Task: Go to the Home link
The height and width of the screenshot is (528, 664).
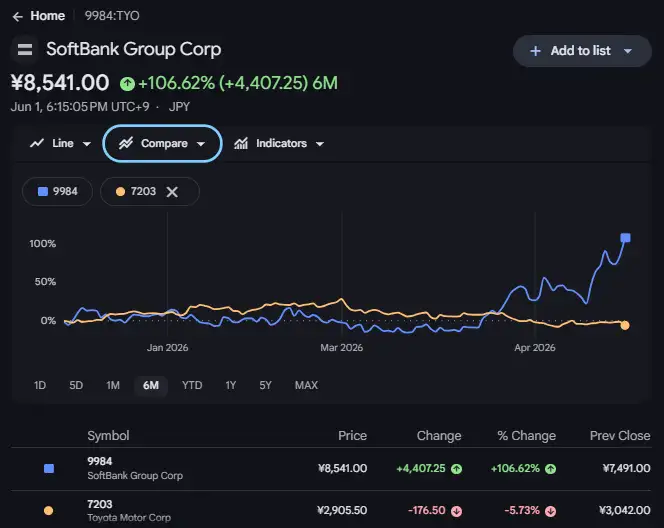Action: 47,16
